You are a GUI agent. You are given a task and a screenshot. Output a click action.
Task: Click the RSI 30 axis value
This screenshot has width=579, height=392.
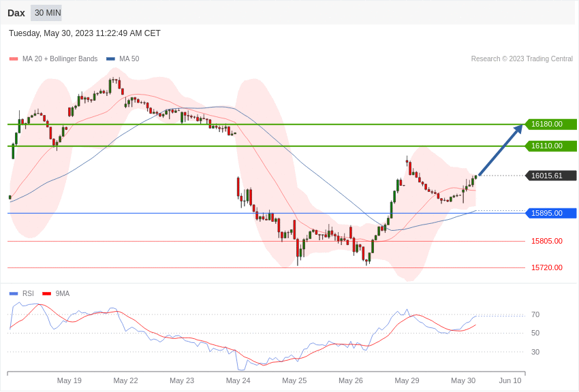[535, 352]
